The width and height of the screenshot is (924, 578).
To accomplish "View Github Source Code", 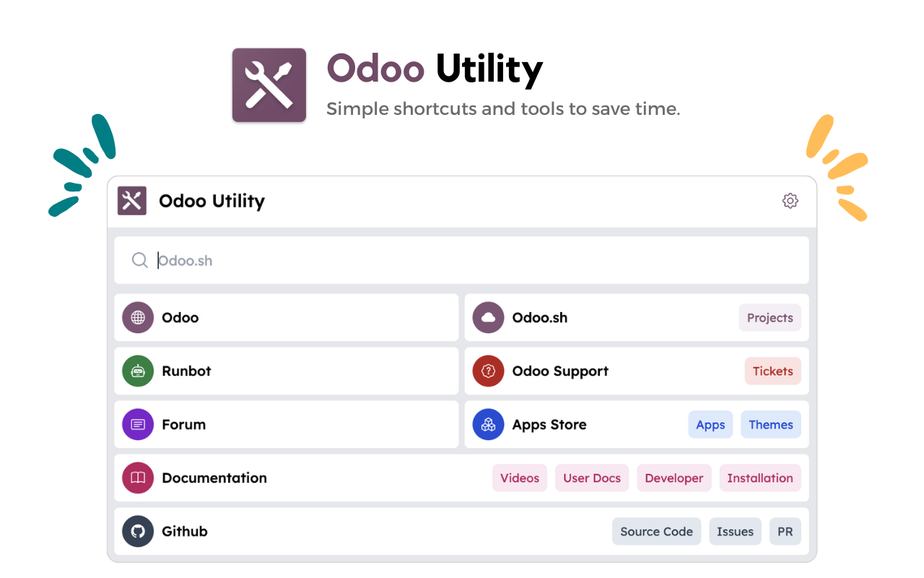I will point(656,531).
